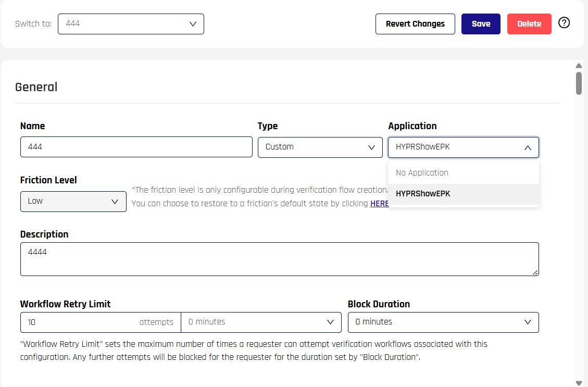
Task: Click into the Description text area
Action: (x=279, y=259)
